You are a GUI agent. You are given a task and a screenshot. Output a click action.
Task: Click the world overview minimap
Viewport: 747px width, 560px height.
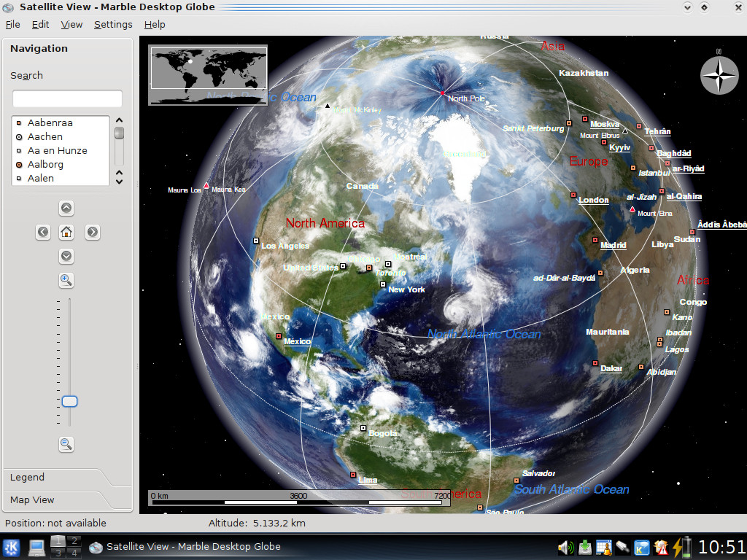(x=208, y=75)
